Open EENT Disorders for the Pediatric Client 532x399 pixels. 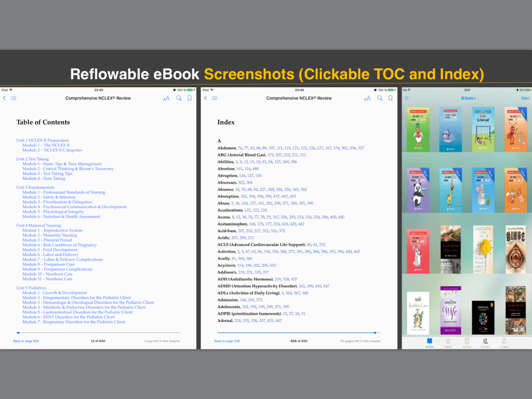(x=69, y=317)
